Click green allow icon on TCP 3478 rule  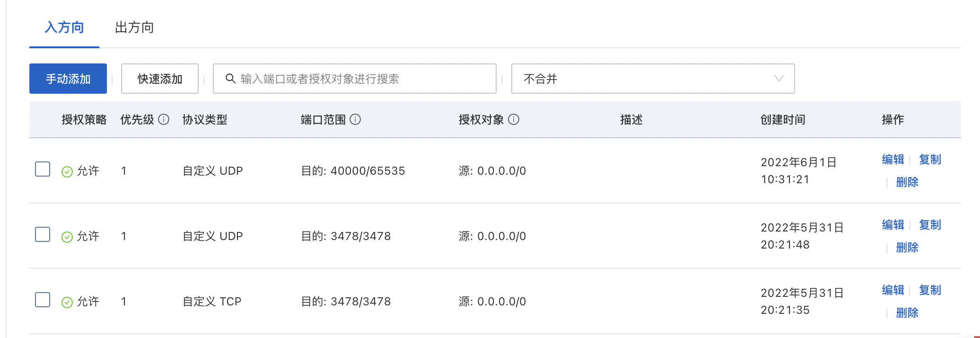tap(67, 302)
